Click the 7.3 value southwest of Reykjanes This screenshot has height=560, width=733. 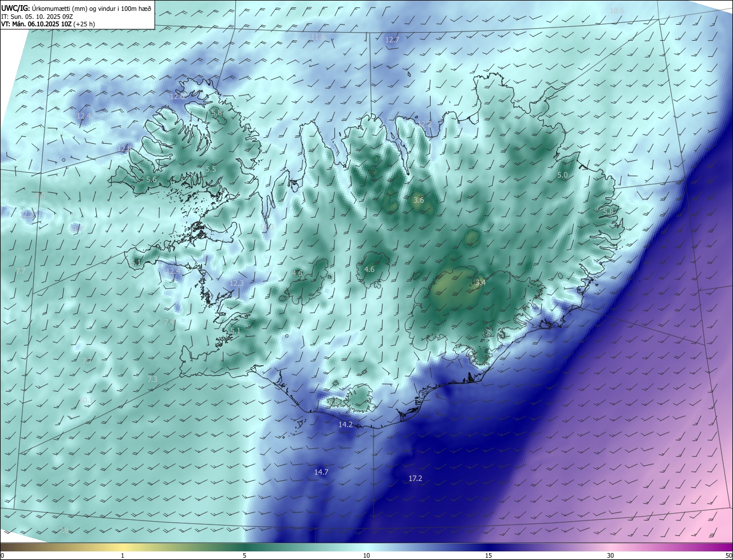click(152, 380)
